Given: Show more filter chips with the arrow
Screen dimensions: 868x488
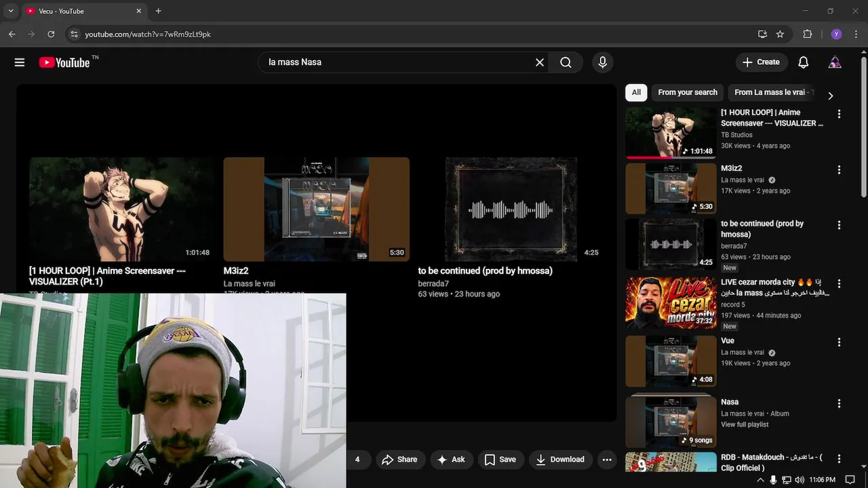Looking at the screenshot, I should click(830, 96).
